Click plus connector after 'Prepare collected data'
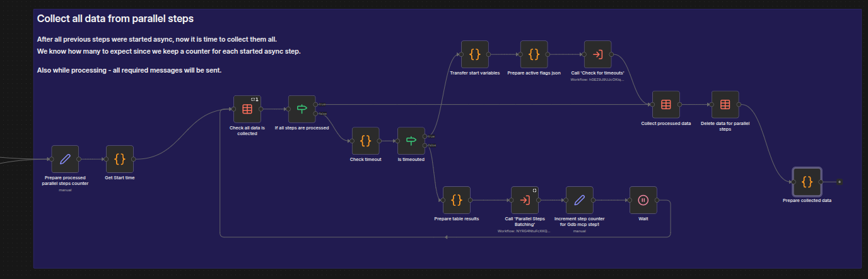This screenshot has width=868, height=279. [839, 182]
